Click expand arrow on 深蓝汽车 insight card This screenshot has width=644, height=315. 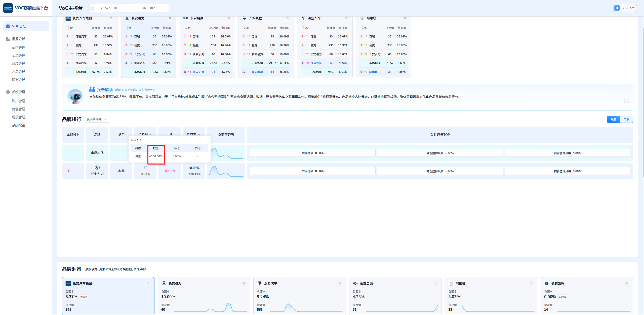pos(340,283)
